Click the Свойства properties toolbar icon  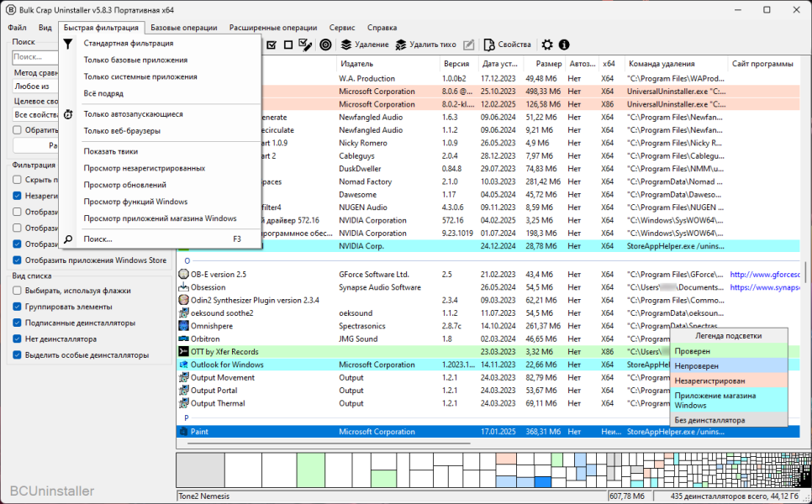point(507,45)
